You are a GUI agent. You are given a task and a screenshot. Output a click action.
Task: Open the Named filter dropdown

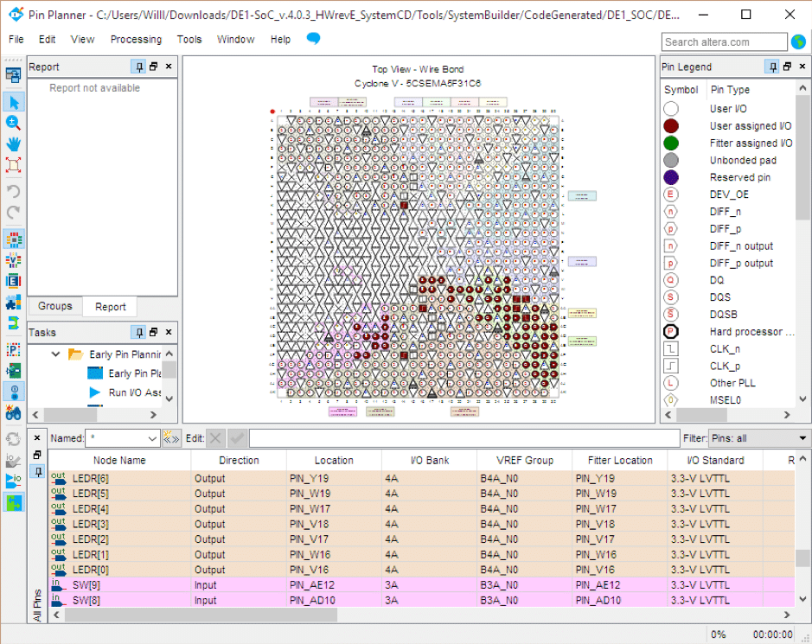coord(153,438)
